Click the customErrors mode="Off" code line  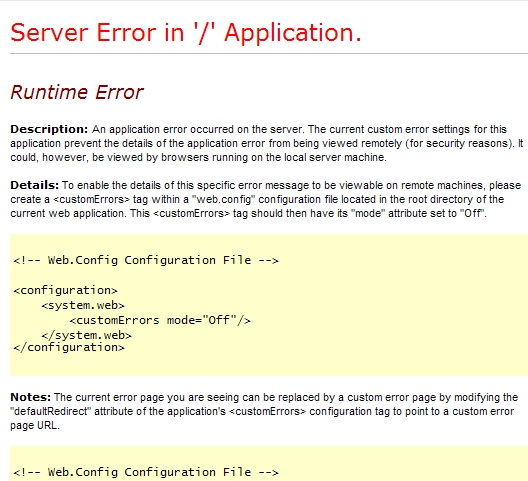coord(160,320)
